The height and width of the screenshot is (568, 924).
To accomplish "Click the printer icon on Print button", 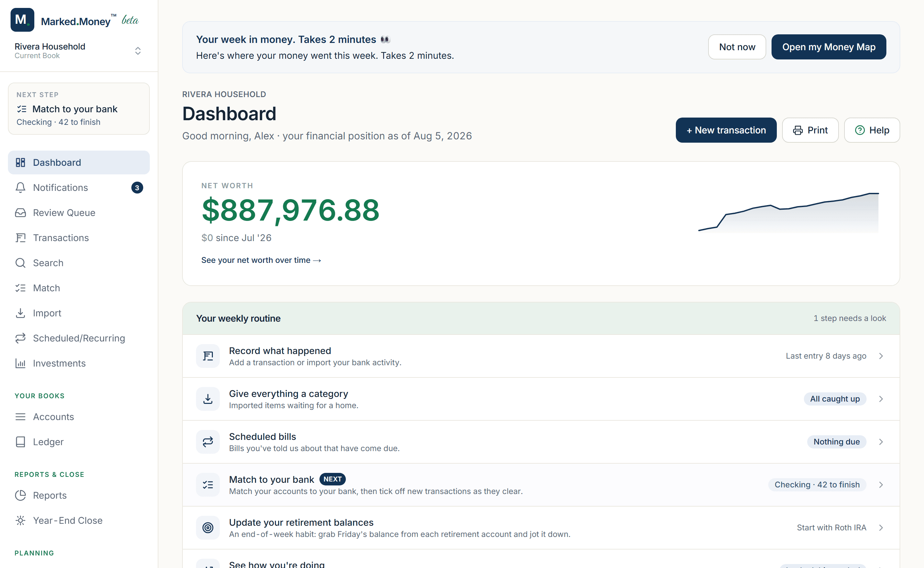I will (x=798, y=130).
